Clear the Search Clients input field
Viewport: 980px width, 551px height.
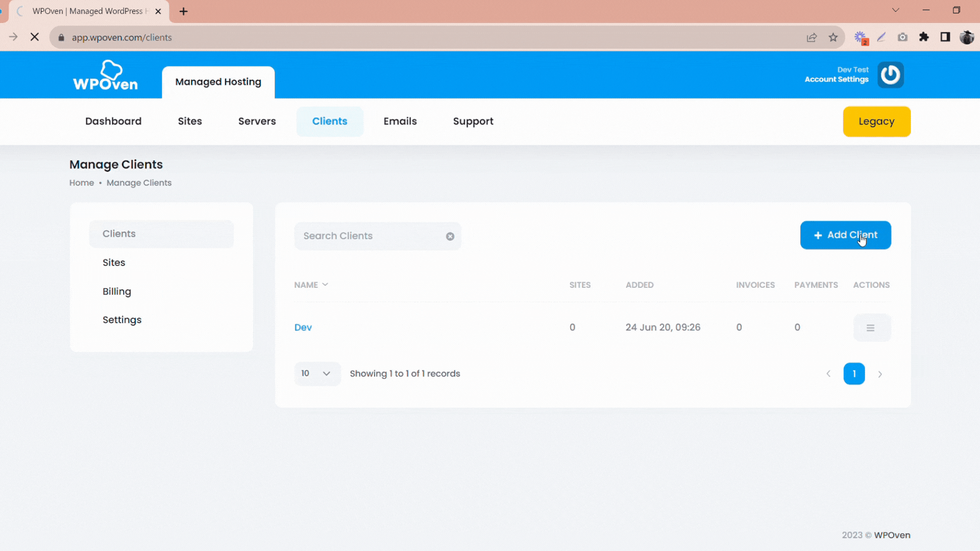pos(450,236)
